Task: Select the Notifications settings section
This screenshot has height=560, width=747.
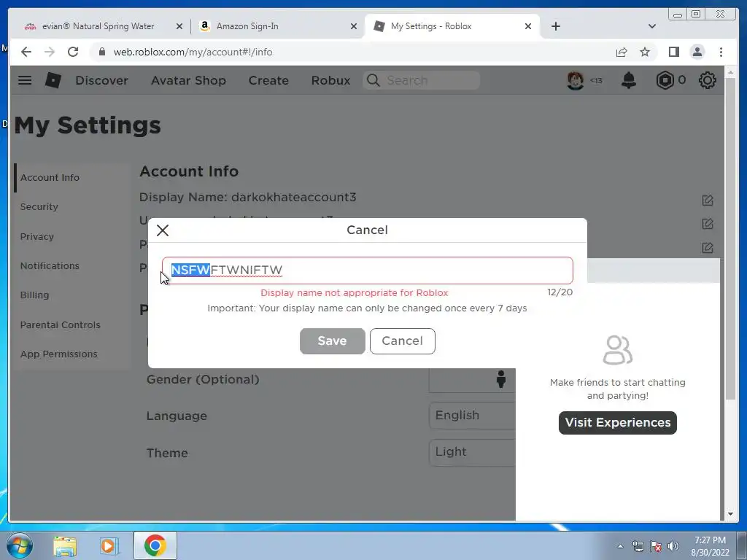Action: 72,265
